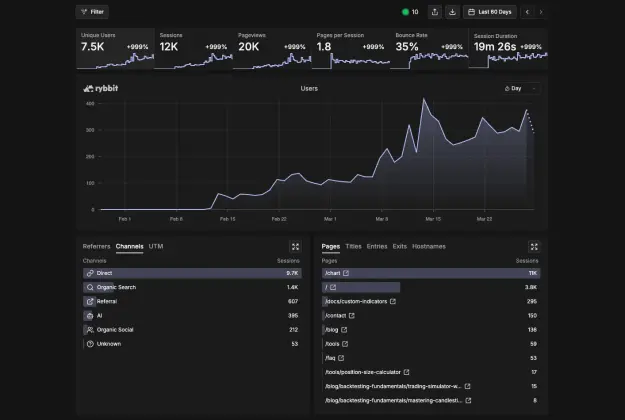Open /docs/custom-indicators external link icon
Viewport: 625px width, 420px height.
[x=393, y=301]
